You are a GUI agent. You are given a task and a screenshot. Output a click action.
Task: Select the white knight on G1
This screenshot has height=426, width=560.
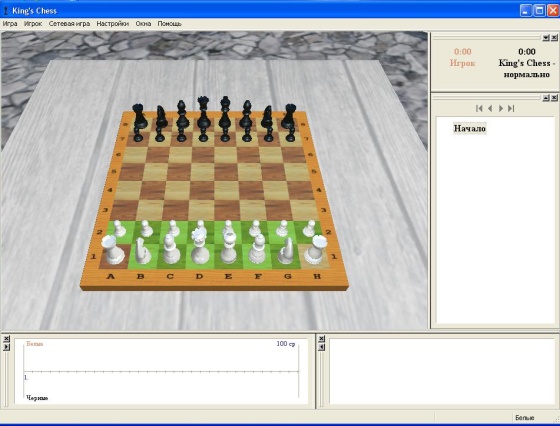pyautogui.click(x=286, y=252)
